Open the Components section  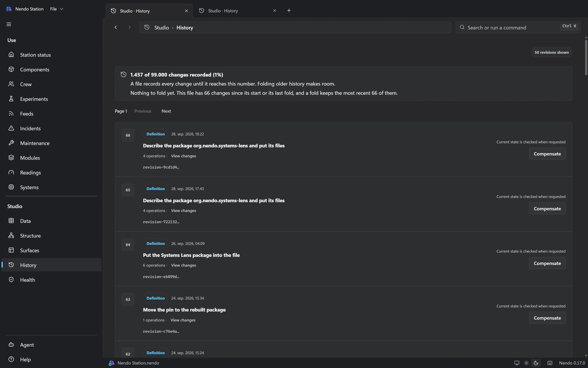click(51, 70)
